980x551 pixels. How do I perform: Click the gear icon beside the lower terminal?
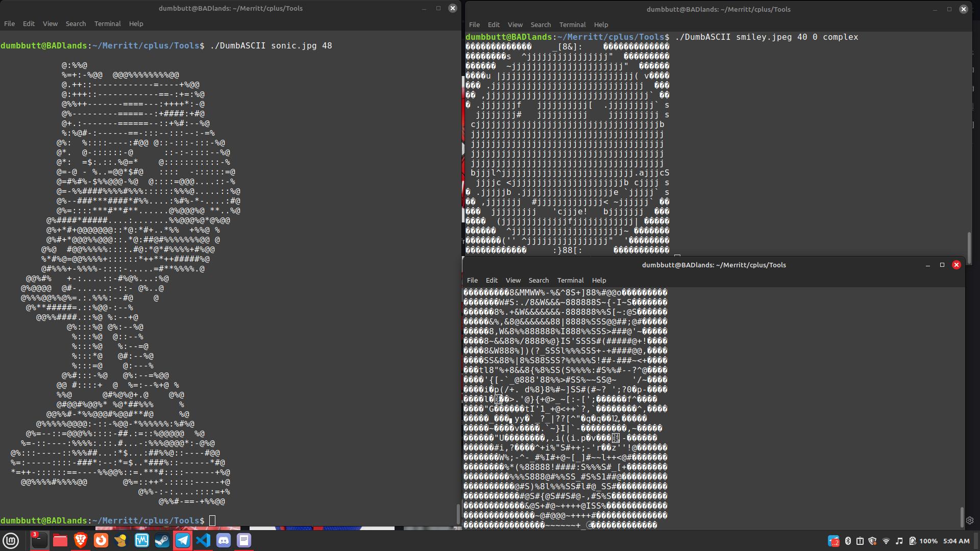click(970, 520)
